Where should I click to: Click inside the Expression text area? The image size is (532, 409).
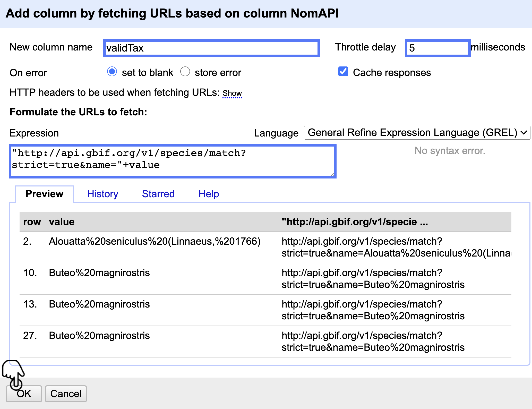tap(173, 161)
